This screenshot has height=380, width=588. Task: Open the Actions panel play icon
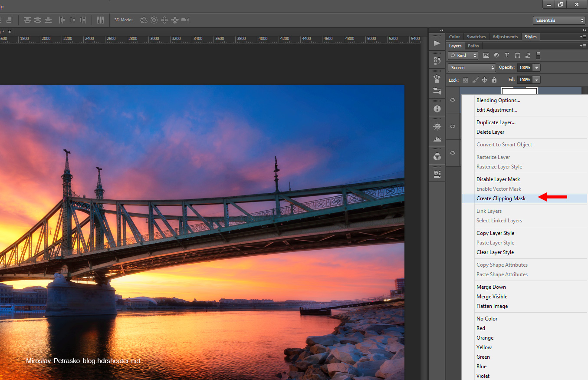[437, 43]
